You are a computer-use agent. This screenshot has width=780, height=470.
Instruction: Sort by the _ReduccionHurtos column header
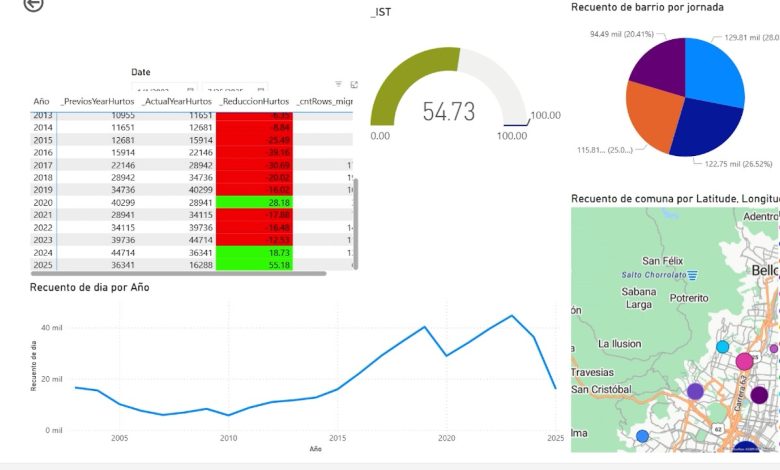point(255,101)
